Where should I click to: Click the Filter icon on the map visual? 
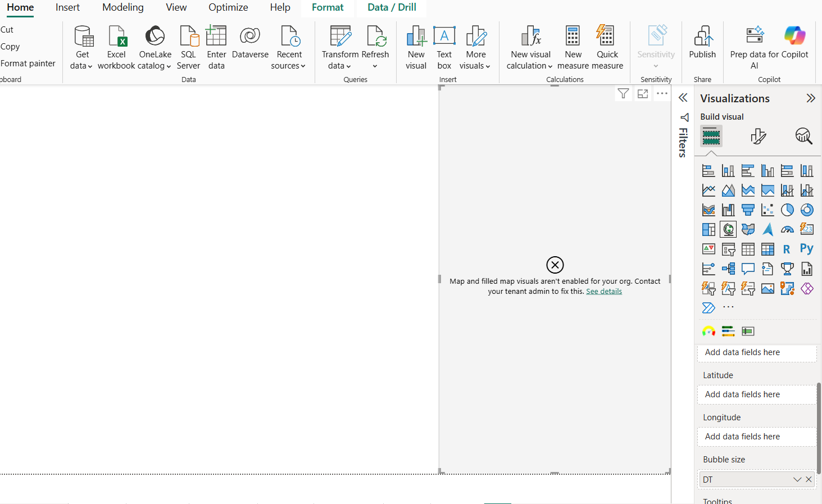623,94
